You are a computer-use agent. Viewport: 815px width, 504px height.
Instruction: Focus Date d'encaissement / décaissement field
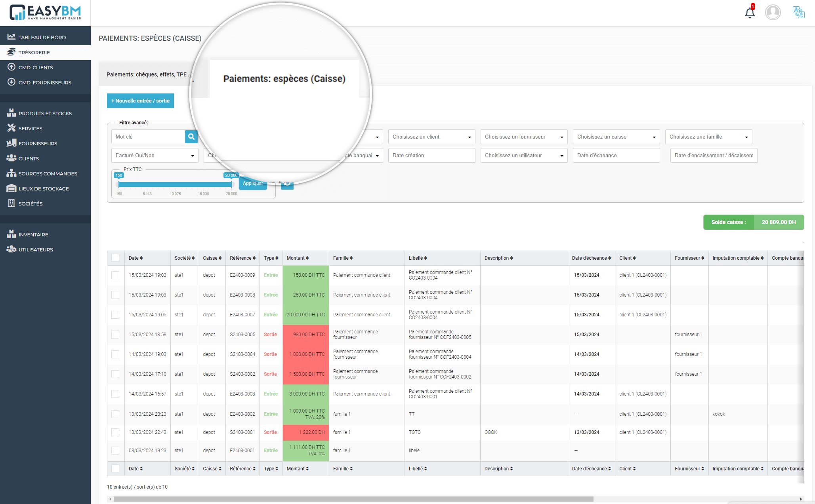pos(714,155)
